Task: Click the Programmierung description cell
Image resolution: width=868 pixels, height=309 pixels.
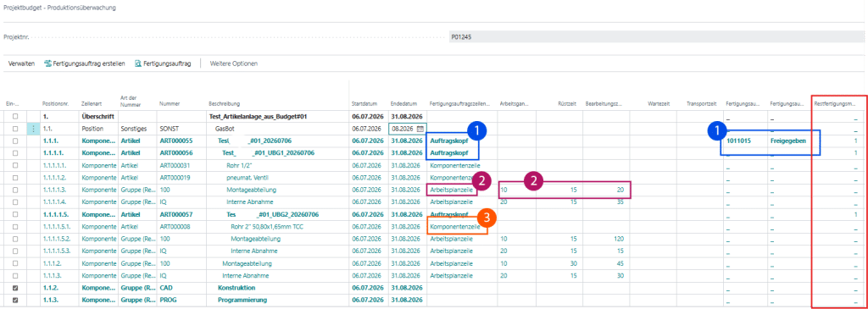Action: (x=242, y=301)
